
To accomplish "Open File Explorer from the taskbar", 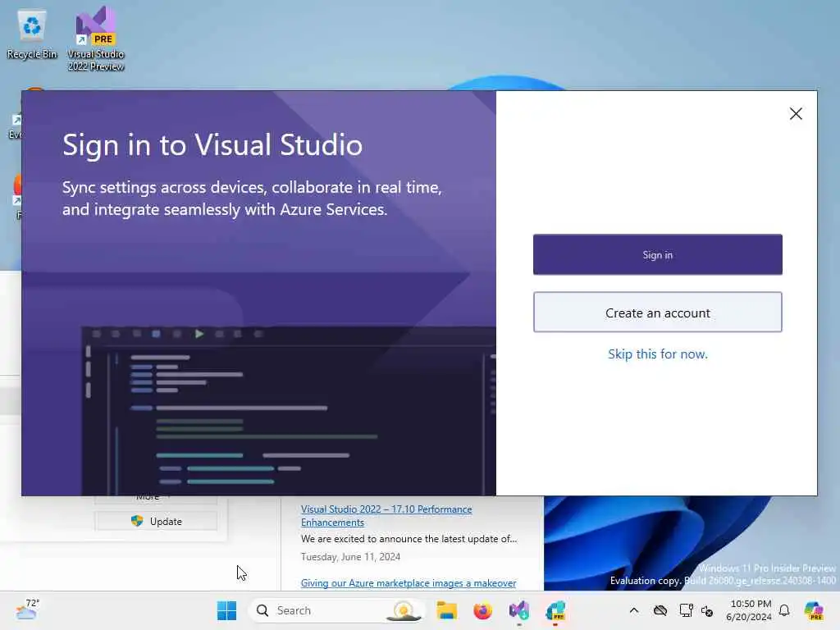I will click(x=446, y=610).
